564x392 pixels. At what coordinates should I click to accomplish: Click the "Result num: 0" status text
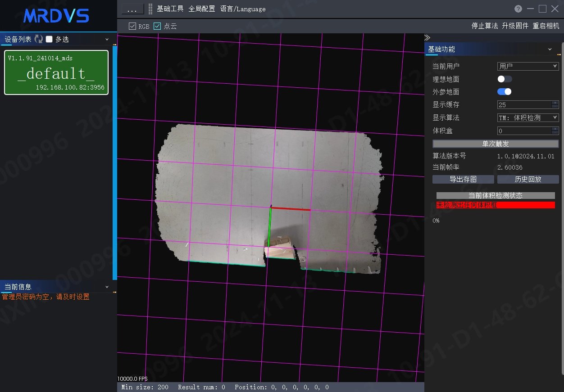coord(201,387)
